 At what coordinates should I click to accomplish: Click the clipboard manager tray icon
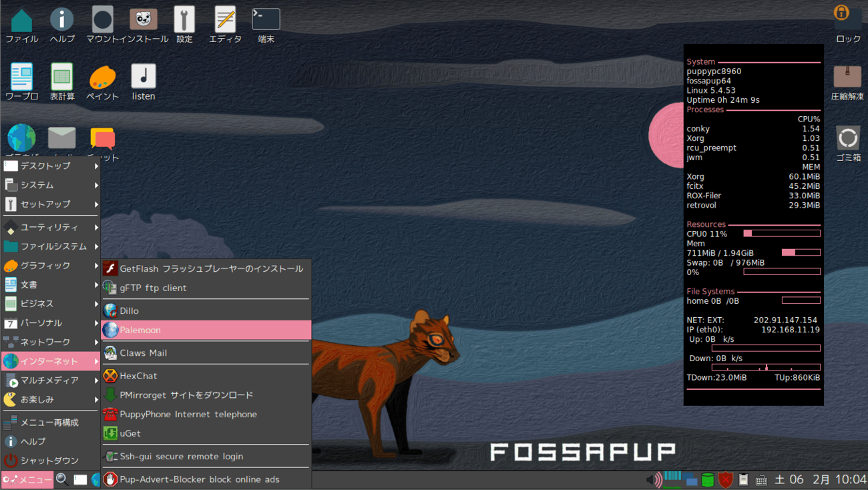[x=743, y=479]
